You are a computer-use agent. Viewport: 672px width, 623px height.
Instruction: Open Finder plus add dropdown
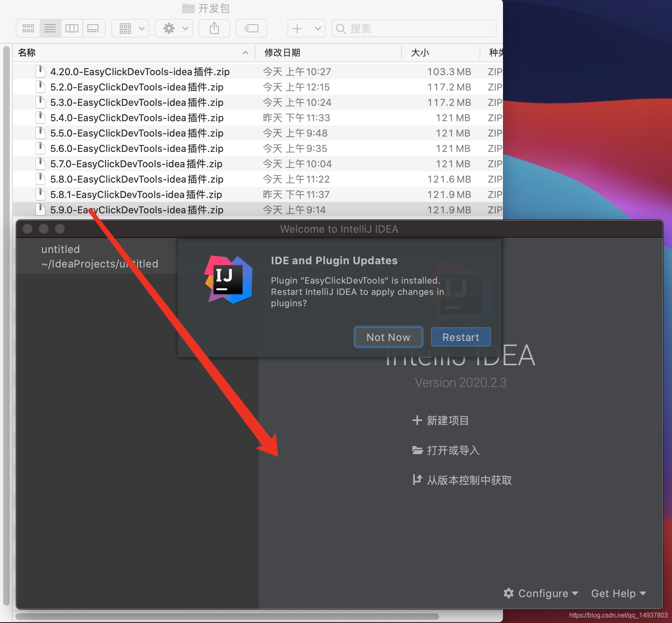click(306, 28)
